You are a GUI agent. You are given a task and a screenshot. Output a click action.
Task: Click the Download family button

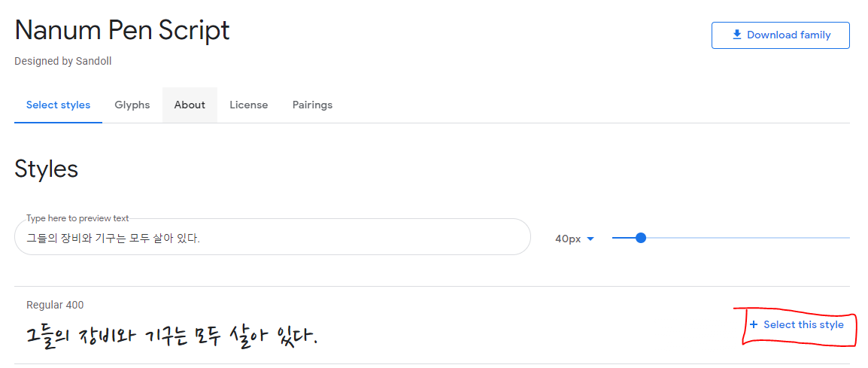[781, 35]
